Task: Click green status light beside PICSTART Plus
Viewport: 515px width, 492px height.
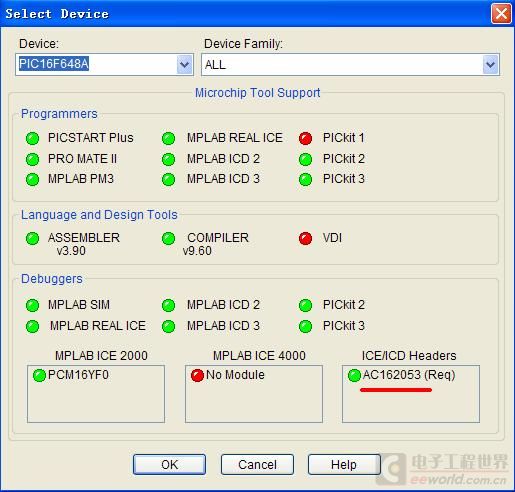Action: click(x=32, y=138)
